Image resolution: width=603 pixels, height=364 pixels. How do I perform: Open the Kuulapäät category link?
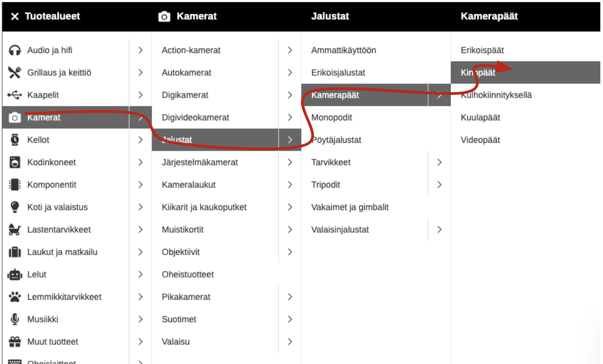(x=480, y=118)
